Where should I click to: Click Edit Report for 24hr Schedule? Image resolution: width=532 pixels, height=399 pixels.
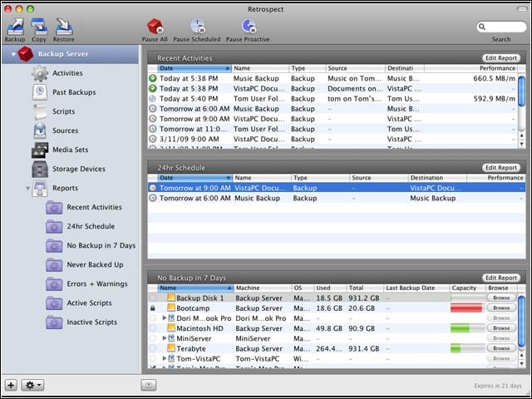tap(500, 168)
